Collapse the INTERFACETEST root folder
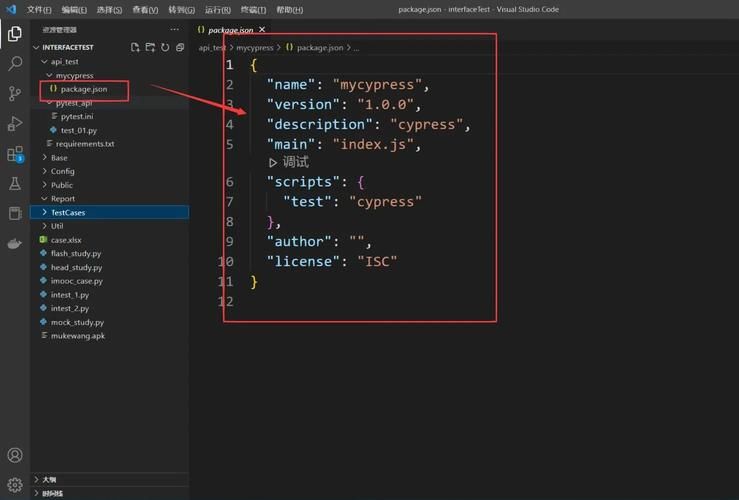The width and height of the screenshot is (739, 500). (x=36, y=47)
